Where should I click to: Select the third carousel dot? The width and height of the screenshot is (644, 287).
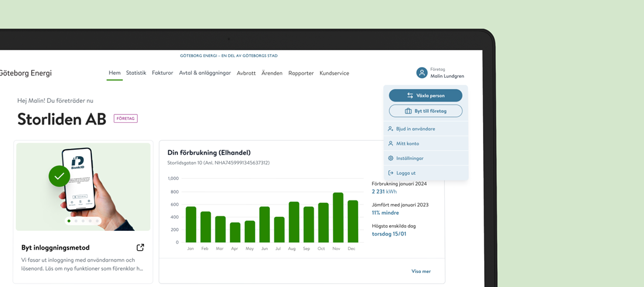click(x=83, y=221)
